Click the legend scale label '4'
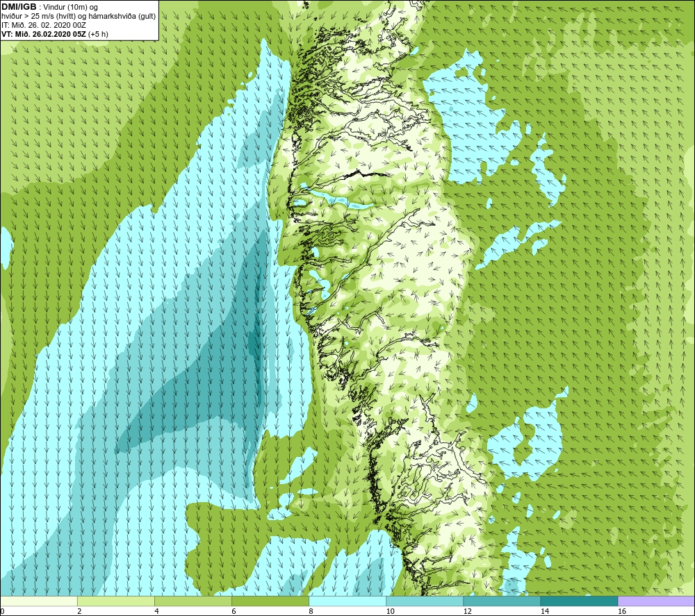Screen dimensions: 695x616 (156, 611)
